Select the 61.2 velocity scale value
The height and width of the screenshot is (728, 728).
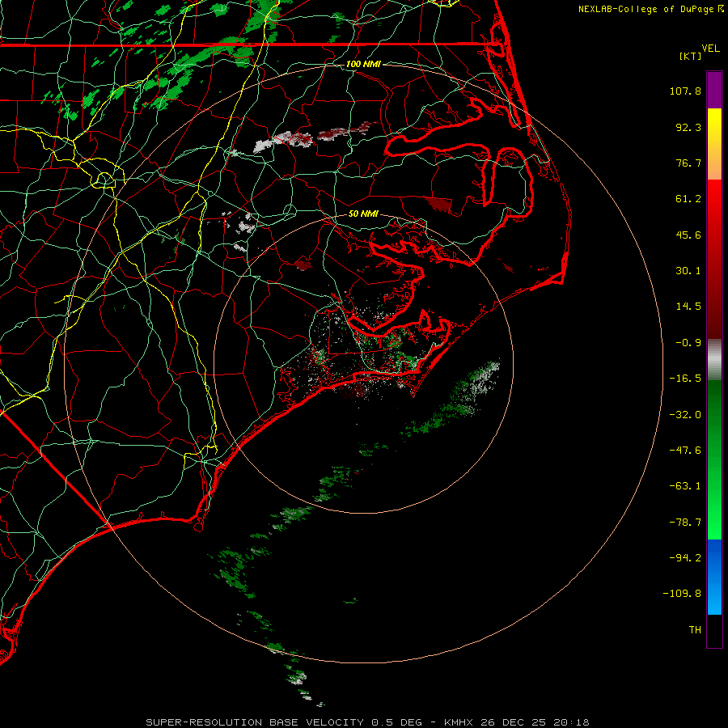pos(688,199)
